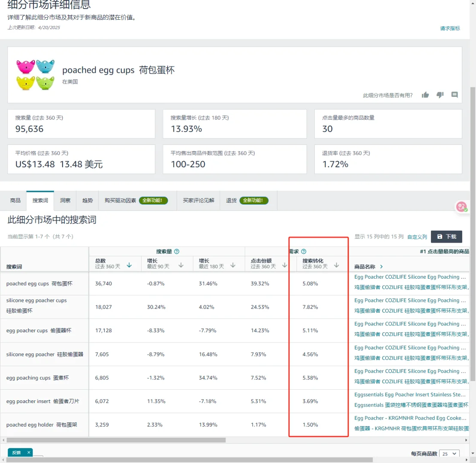476x463 pixels.
Task: Open COZILIFE link in silicone egg poacher cups row
Action: (410, 300)
